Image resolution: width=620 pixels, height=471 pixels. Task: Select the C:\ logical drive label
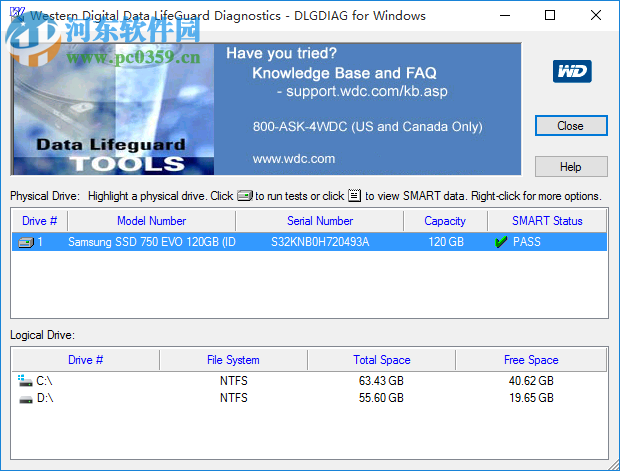[44, 381]
